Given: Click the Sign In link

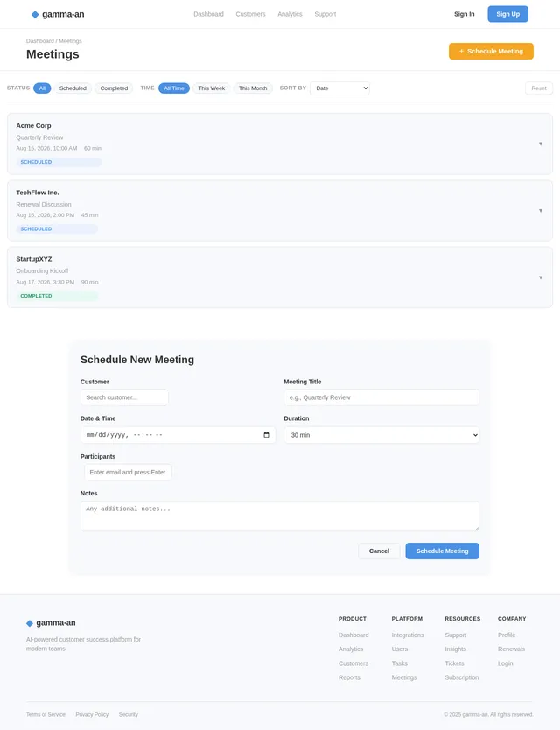Looking at the screenshot, I should 464,14.
